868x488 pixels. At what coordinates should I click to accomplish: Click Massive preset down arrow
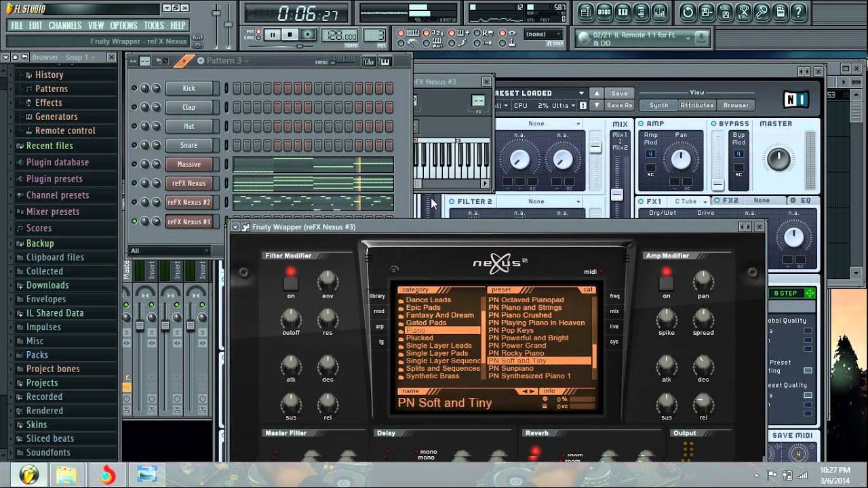point(597,106)
